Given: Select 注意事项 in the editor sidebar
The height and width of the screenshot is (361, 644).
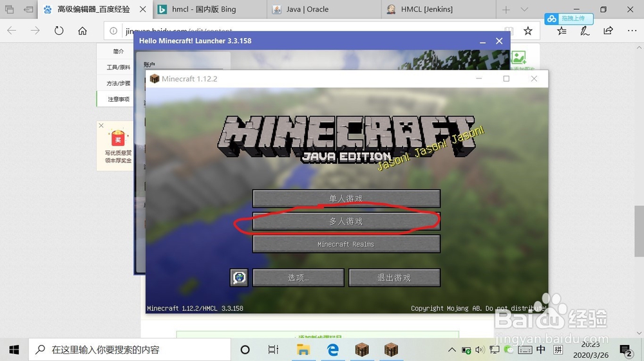Looking at the screenshot, I should point(118,99).
